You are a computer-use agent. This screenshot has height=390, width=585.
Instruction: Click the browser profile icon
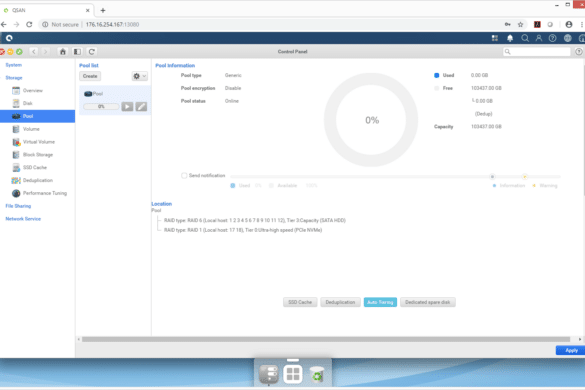(x=569, y=24)
